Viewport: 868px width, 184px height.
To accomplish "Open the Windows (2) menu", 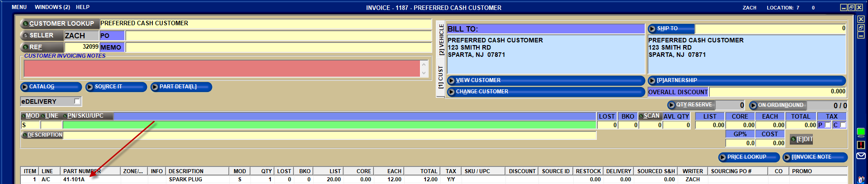I will [x=52, y=7].
